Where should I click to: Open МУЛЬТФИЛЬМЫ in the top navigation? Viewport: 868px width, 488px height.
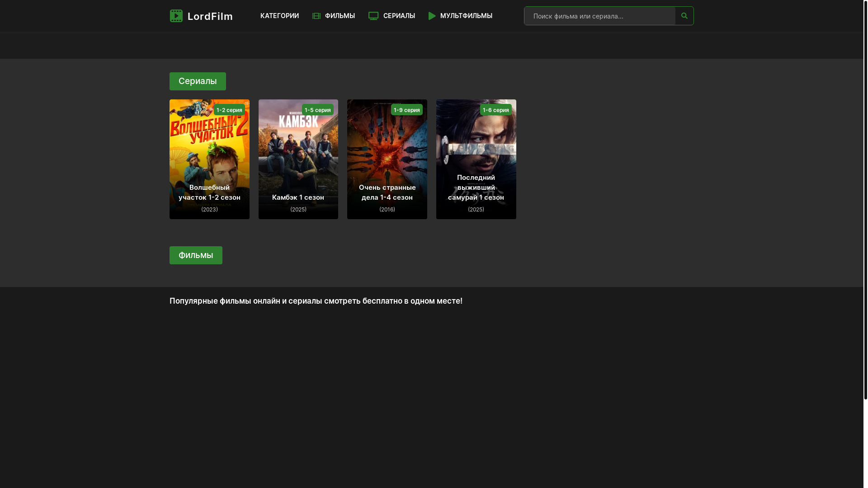click(466, 16)
